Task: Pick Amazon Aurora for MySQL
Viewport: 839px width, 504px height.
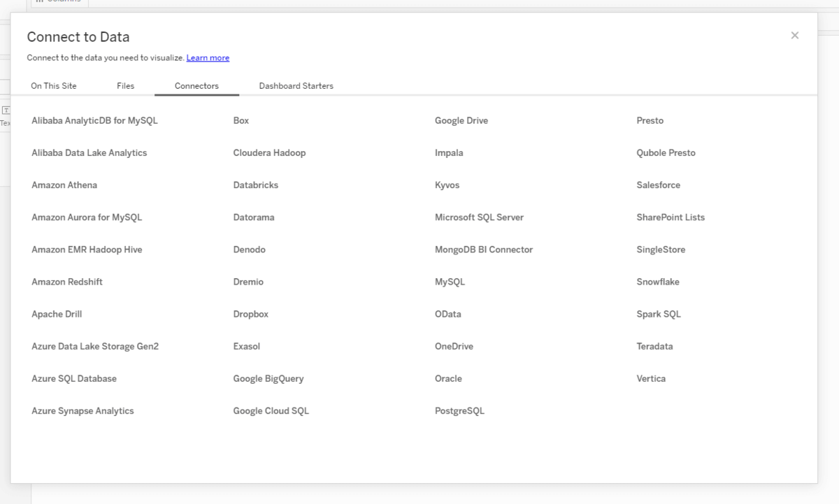Action: 87,217
